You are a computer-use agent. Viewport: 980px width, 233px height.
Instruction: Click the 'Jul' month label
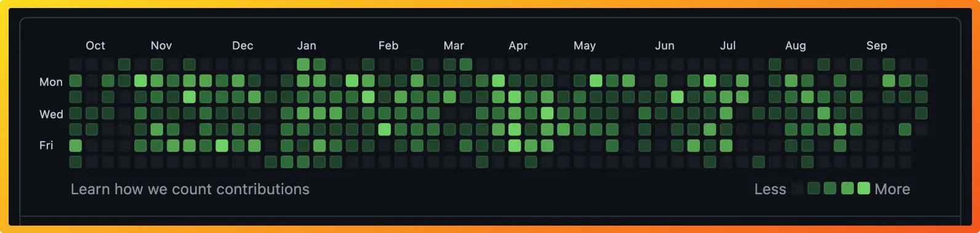(728, 45)
